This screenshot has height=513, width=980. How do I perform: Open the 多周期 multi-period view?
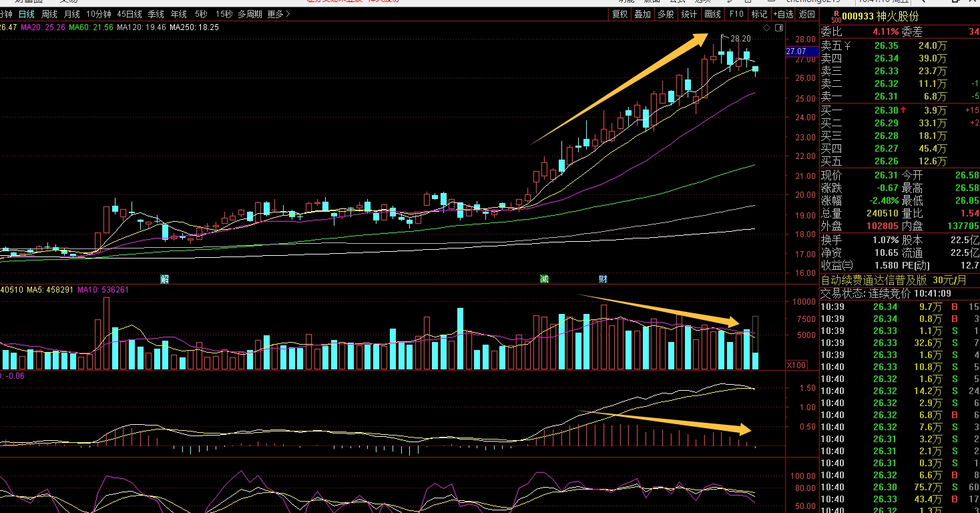[250, 14]
